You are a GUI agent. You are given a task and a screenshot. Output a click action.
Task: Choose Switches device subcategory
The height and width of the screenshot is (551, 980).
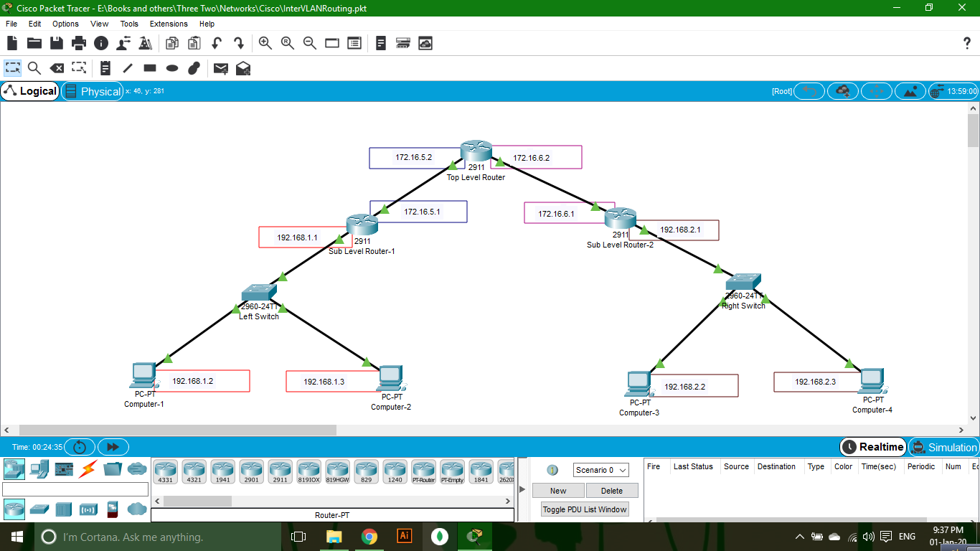39,509
